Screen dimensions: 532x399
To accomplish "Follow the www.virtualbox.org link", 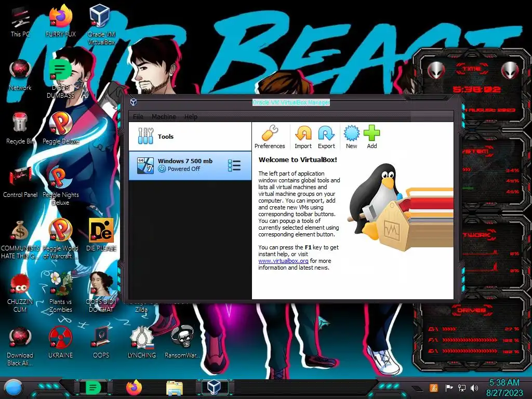I will [x=283, y=261].
